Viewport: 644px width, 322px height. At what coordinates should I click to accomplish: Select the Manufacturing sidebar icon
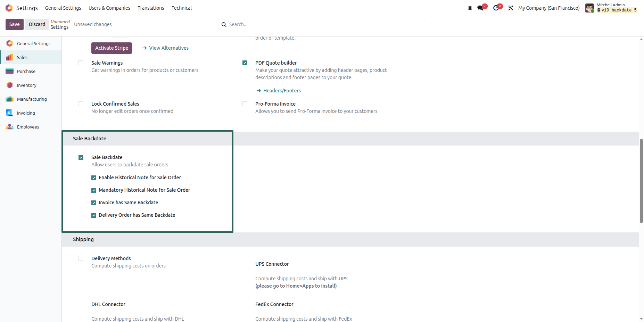pos(10,99)
